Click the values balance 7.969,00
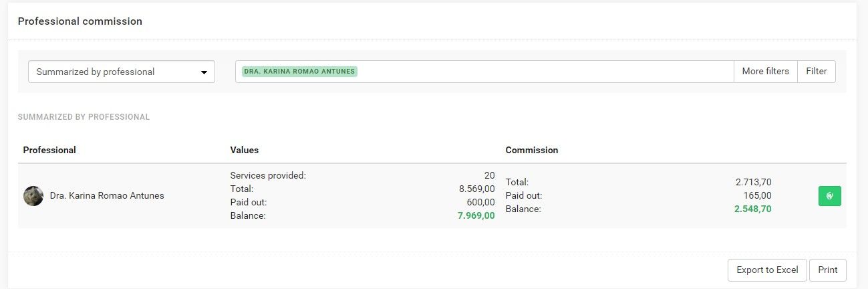Viewport: 868px width, 289px height. point(476,215)
